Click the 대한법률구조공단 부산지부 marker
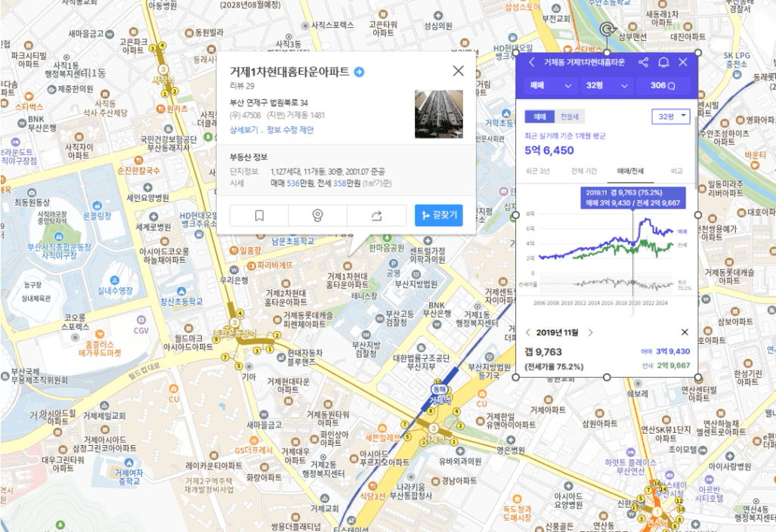776x532 pixels. [x=421, y=347]
